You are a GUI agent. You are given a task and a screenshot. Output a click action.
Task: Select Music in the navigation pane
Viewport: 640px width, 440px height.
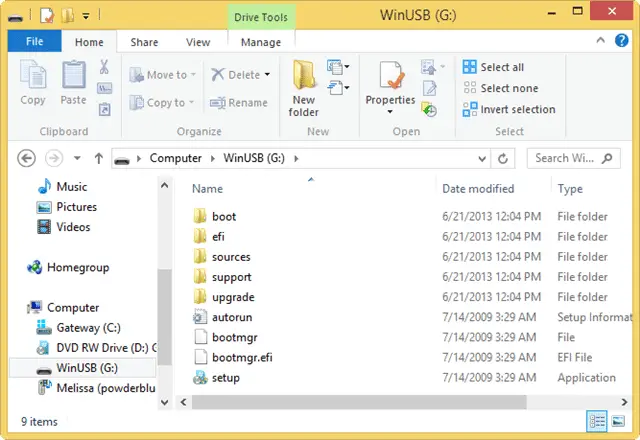coord(62,187)
